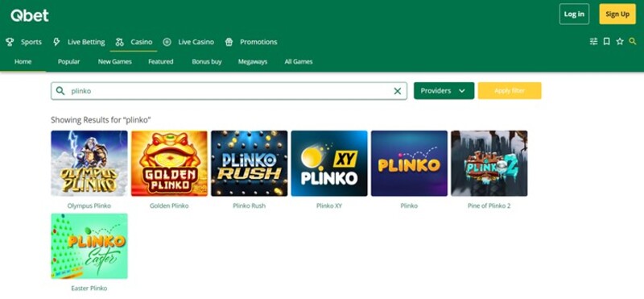The image size is (644, 299).
Task: Click the favorites star icon
Action: 620,41
